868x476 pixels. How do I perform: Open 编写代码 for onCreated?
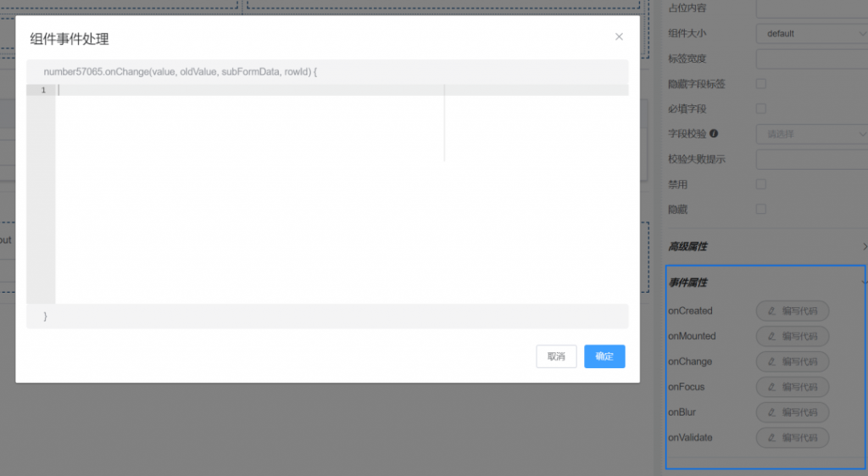793,311
